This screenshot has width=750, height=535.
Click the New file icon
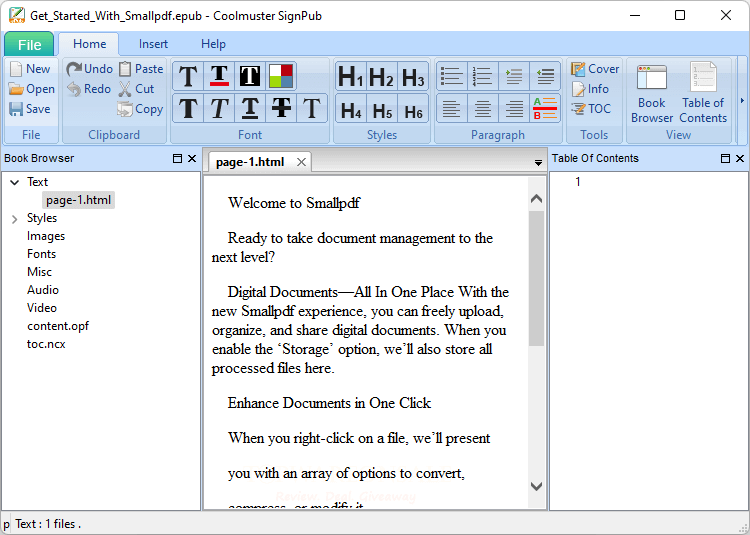coord(16,69)
